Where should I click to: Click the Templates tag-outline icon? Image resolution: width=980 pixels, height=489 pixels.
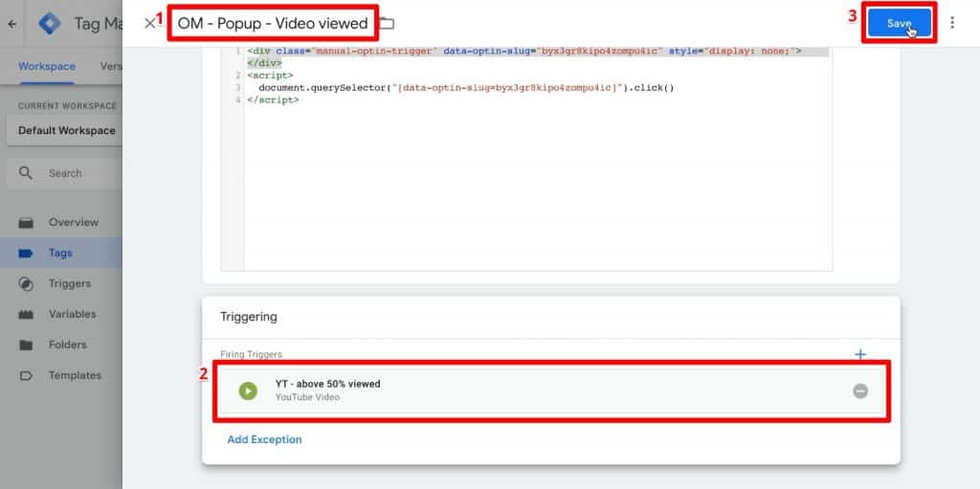click(x=26, y=376)
